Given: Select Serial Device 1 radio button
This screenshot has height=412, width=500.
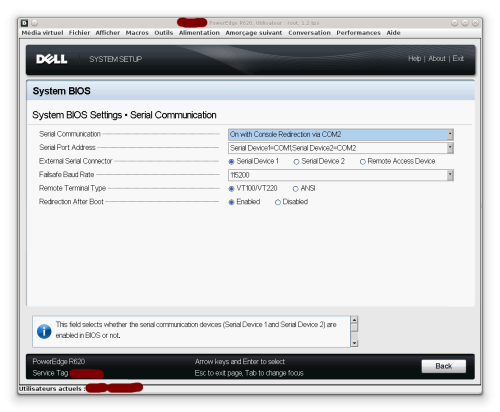Looking at the screenshot, I should pos(231,162).
